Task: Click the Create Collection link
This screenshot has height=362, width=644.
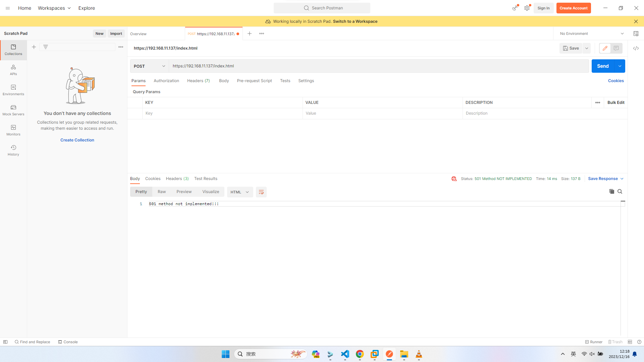Action: tap(77, 140)
